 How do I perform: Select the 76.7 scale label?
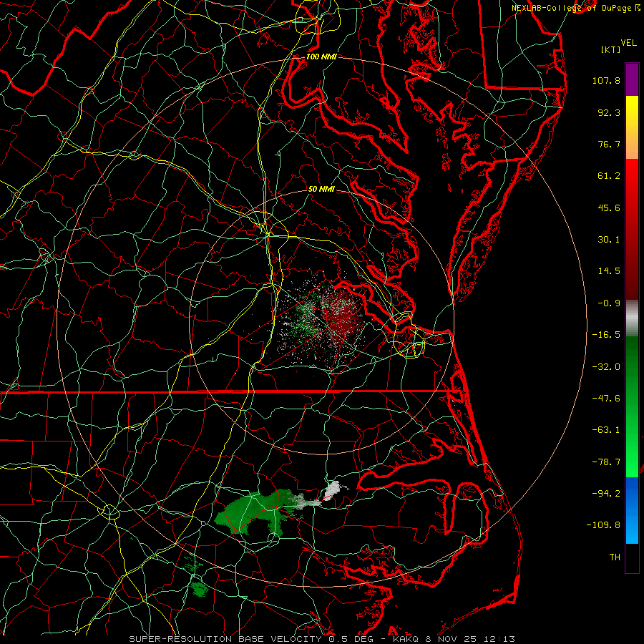(609, 144)
